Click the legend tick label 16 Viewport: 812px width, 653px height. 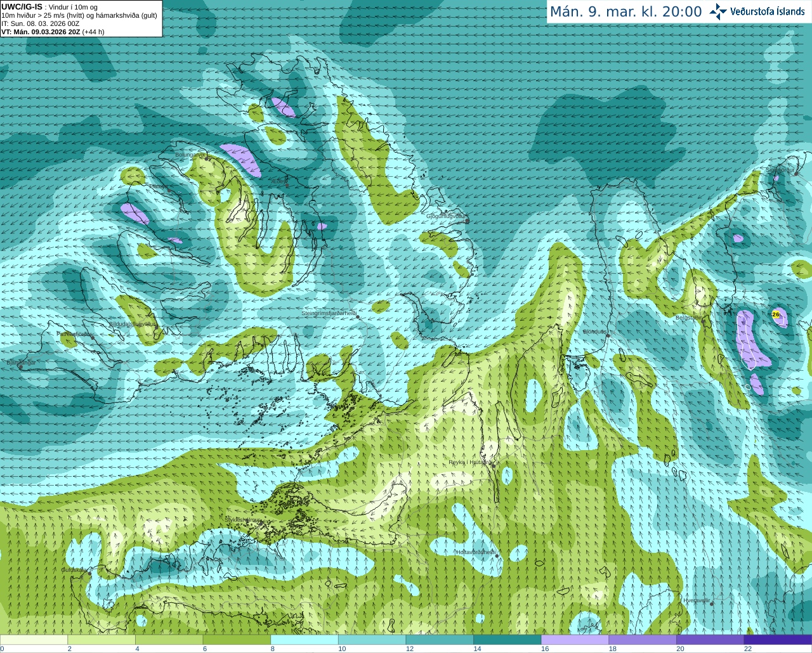[x=545, y=649]
